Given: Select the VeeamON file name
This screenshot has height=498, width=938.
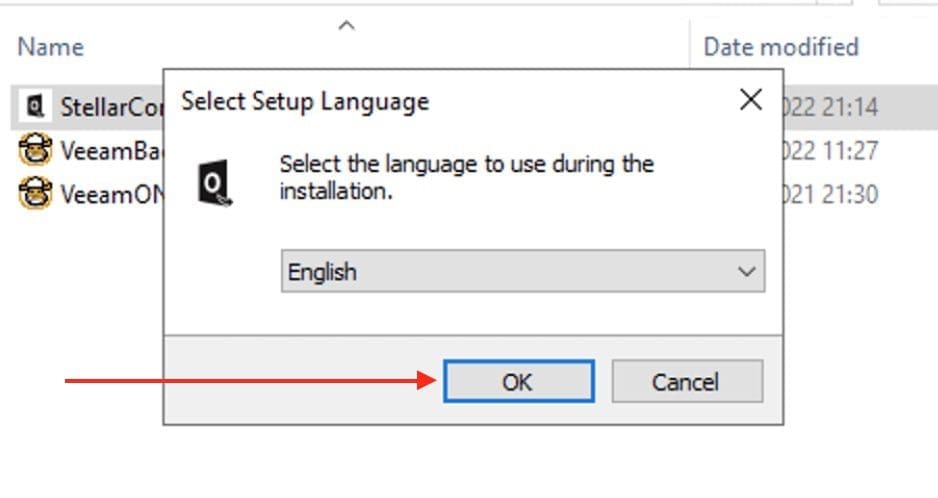Looking at the screenshot, I should click(112, 193).
